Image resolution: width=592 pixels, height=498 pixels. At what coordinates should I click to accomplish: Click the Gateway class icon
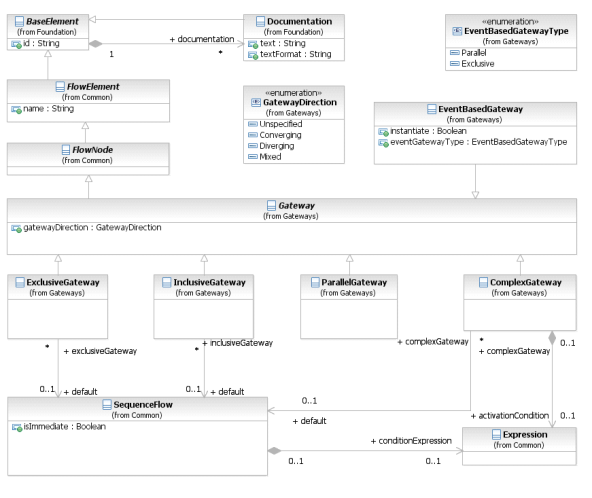click(271, 206)
